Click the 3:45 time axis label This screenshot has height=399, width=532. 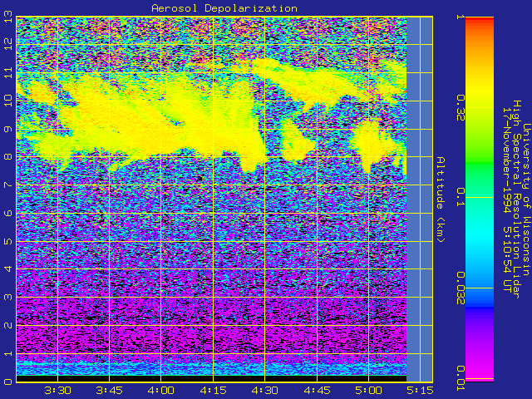pyautogui.click(x=109, y=391)
